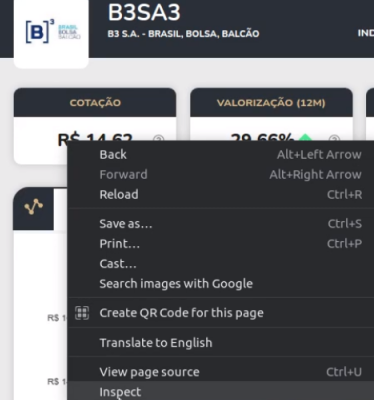Click the B3 Brasil Bolsa Balcão logo
The height and width of the screenshot is (400, 375).
pyautogui.click(x=53, y=32)
